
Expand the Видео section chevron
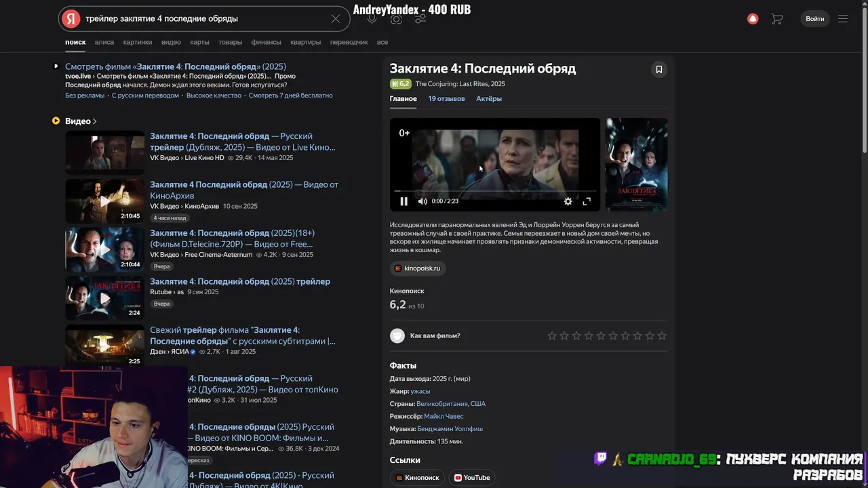click(95, 121)
